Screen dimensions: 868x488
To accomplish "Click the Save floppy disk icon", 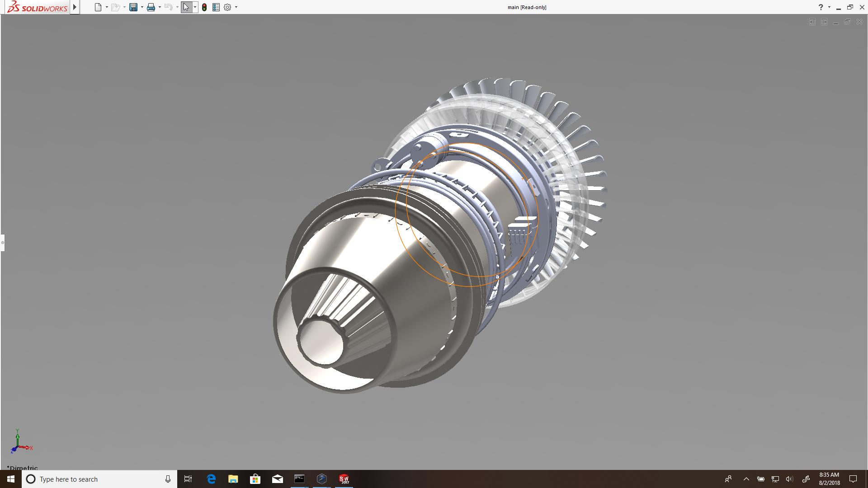I will tap(133, 7).
